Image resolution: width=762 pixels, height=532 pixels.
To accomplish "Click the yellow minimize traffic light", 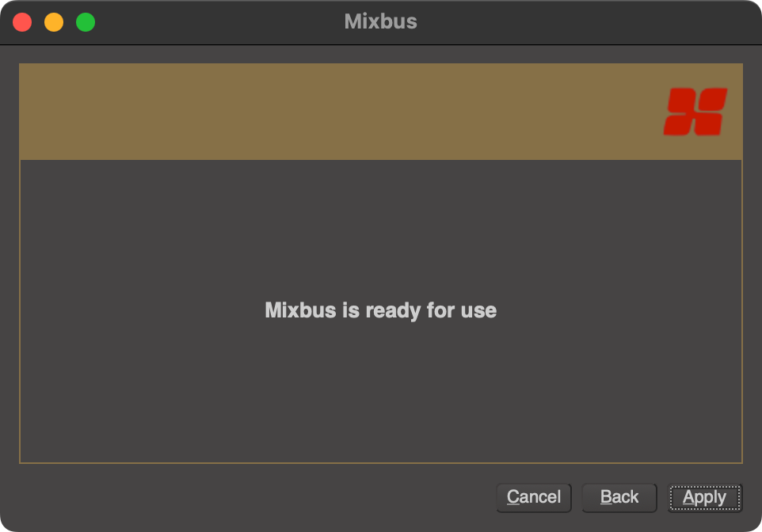I will click(52, 21).
